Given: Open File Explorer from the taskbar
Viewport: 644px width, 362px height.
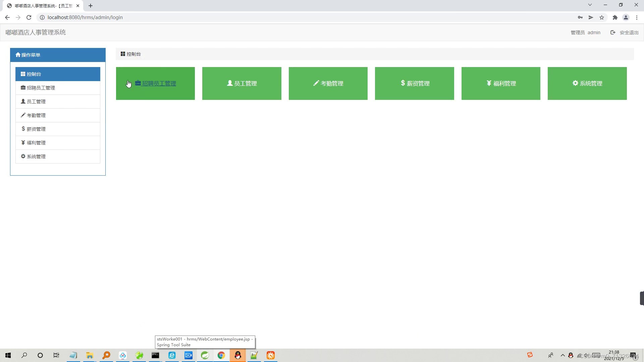Looking at the screenshot, I should coord(89,355).
